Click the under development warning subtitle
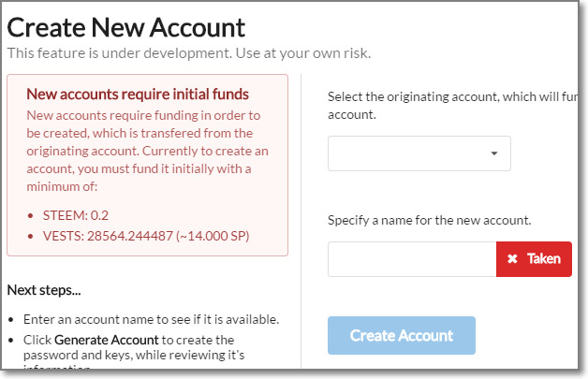The height and width of the screenshot is (379, 588). (188, 52)
